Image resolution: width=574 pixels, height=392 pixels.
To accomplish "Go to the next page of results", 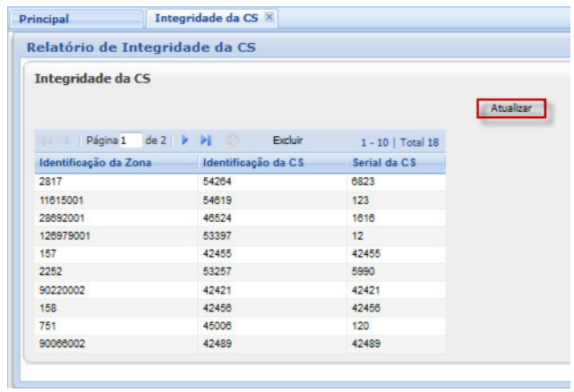I will (185, 141).
